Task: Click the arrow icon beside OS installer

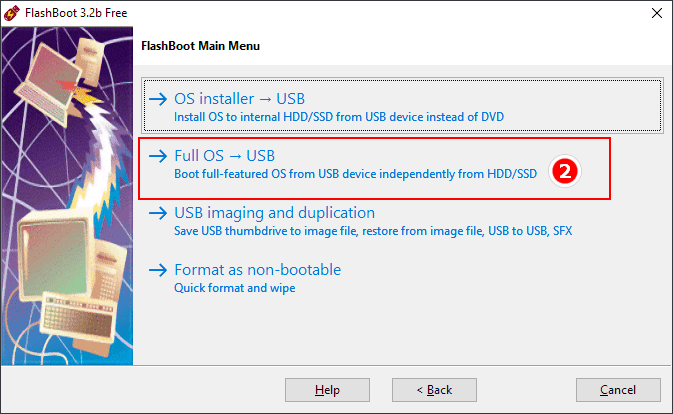Action: 158,99
